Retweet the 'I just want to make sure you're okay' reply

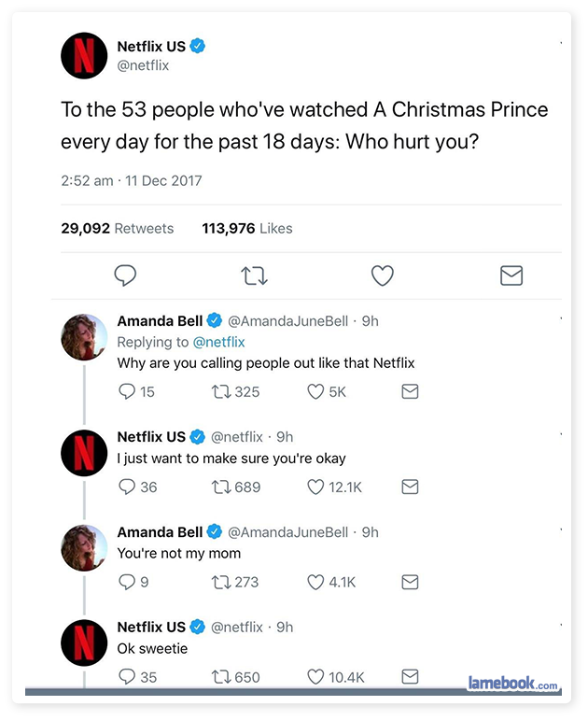click(x=221, y=487)
